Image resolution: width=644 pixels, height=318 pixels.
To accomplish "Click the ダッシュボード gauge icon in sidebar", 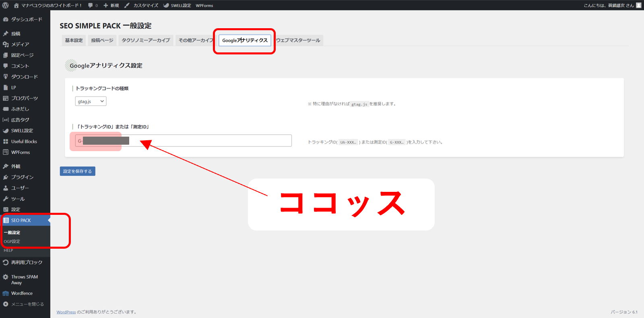I will tap(6, 19).
